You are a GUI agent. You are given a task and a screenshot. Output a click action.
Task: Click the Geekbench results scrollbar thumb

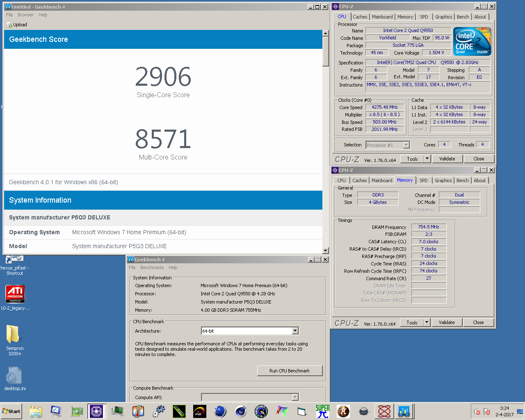pyautogui.click(x=326, y=51)
